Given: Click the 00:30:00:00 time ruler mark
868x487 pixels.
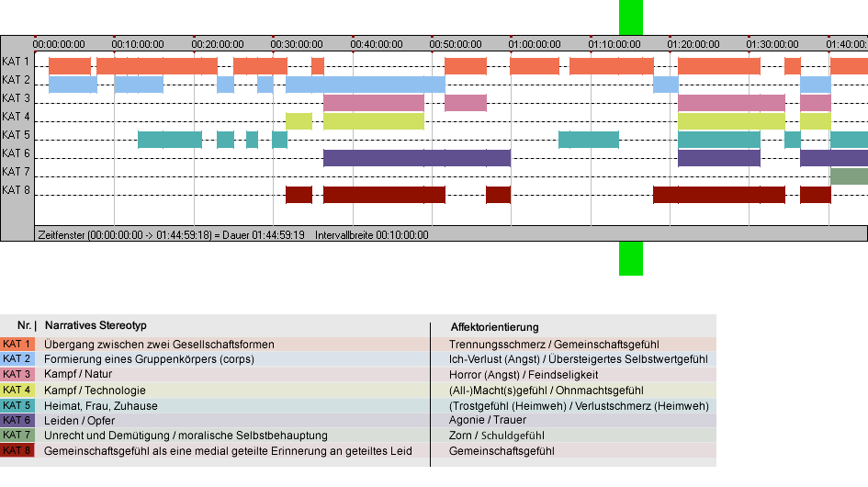Looking at the screenshot, I should (297, 44).
